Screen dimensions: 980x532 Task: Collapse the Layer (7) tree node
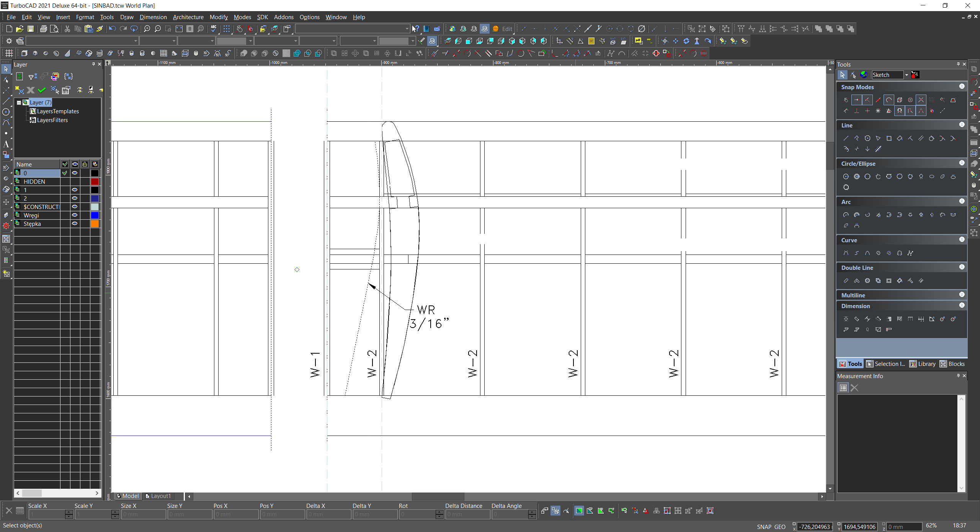click(19, 103)
